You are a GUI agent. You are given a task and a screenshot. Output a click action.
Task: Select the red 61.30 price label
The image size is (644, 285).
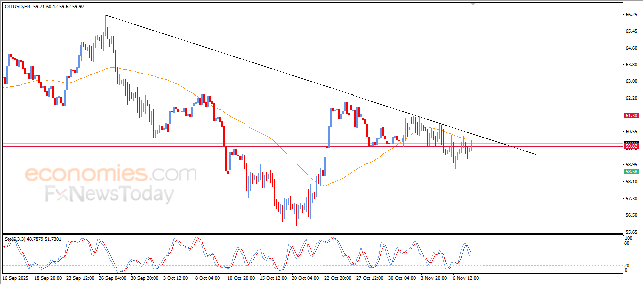tap(631, 116)
